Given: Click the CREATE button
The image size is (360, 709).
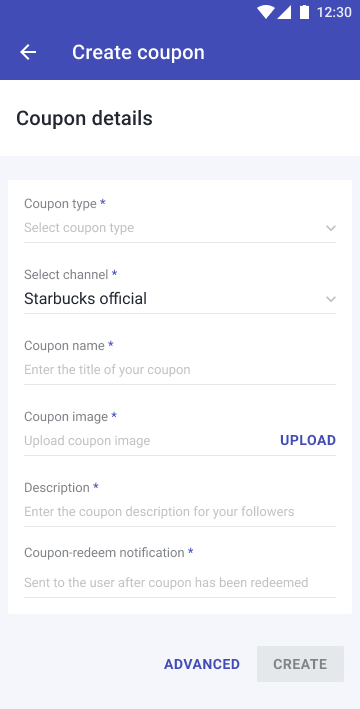Looking at the screenshot, I should tap(300, 664).
